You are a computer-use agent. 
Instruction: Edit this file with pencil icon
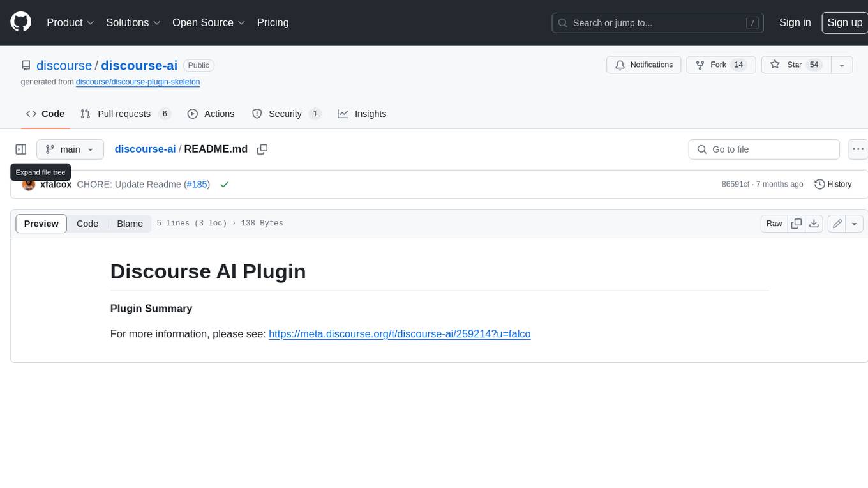pyautogui.click(x=837, y=224)
